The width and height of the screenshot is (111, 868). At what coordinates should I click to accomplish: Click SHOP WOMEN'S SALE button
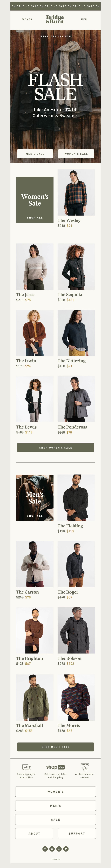pyautogui.click(x=56, y=448)
